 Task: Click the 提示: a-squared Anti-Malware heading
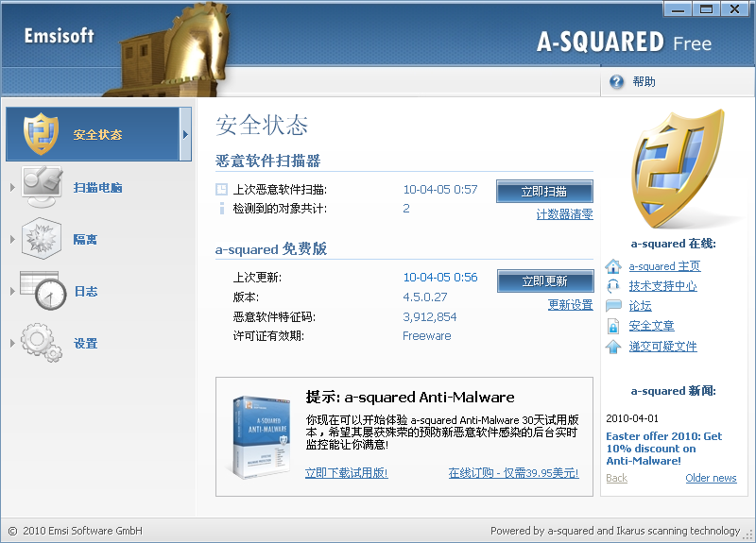coord(410,397)
